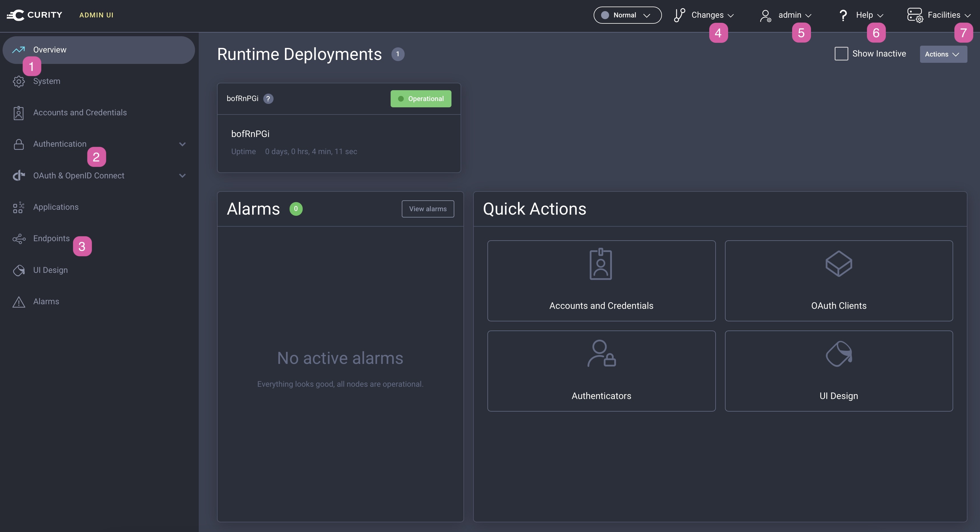Image resolution: width=980 pixels, height=532 pixels.
Task: Click the Alarms warning triangle icon
Action: (x=19, y=302)
